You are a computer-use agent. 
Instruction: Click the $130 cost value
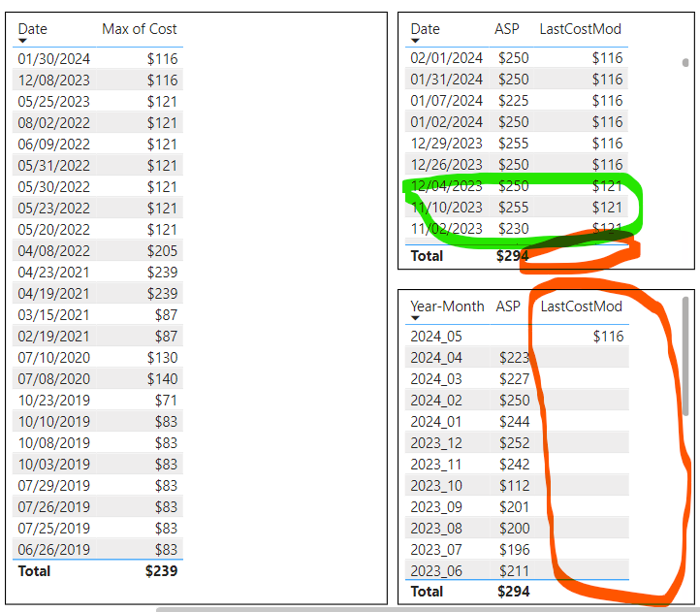tap(162, 357)
